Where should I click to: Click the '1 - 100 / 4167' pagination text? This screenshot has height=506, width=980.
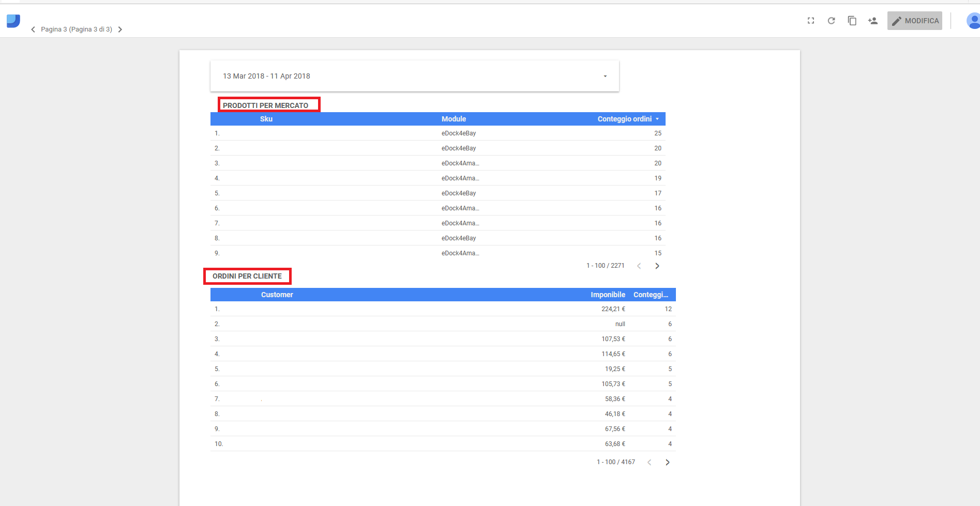point(616,462)
